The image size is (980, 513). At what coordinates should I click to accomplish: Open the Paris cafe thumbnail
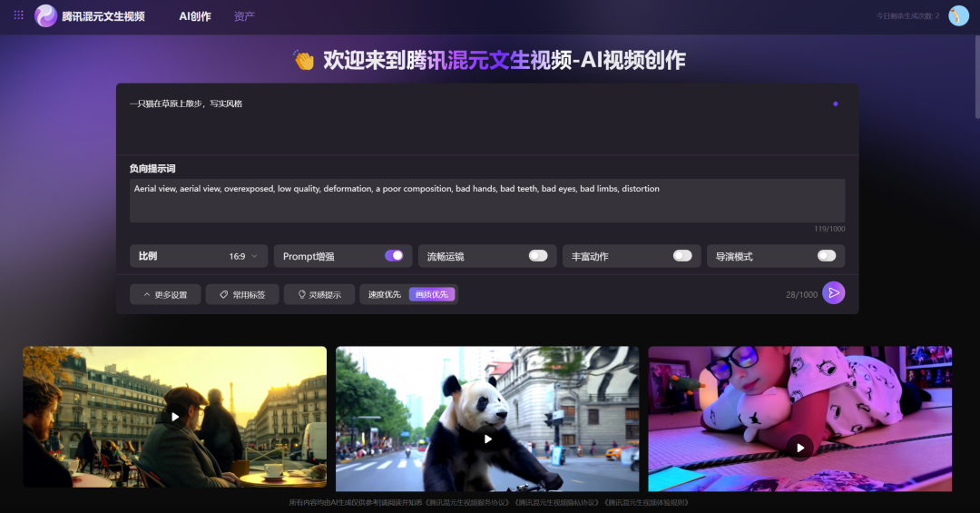[175, 417]
